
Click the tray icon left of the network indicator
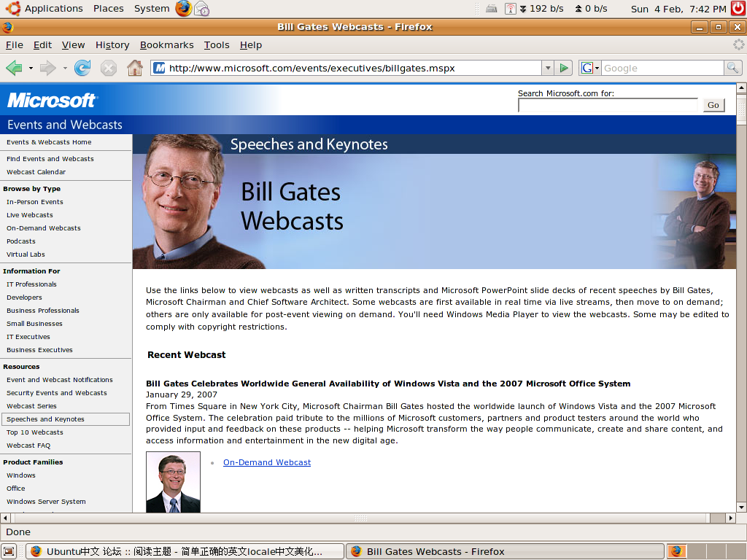(x=492, y=9)
